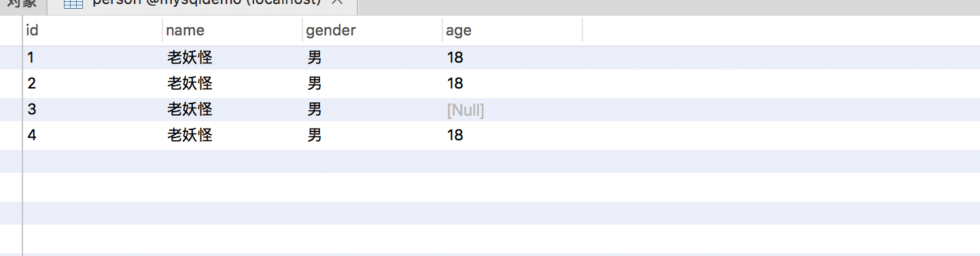
Task: Click the age column header
Action: [x=512, y=31]
